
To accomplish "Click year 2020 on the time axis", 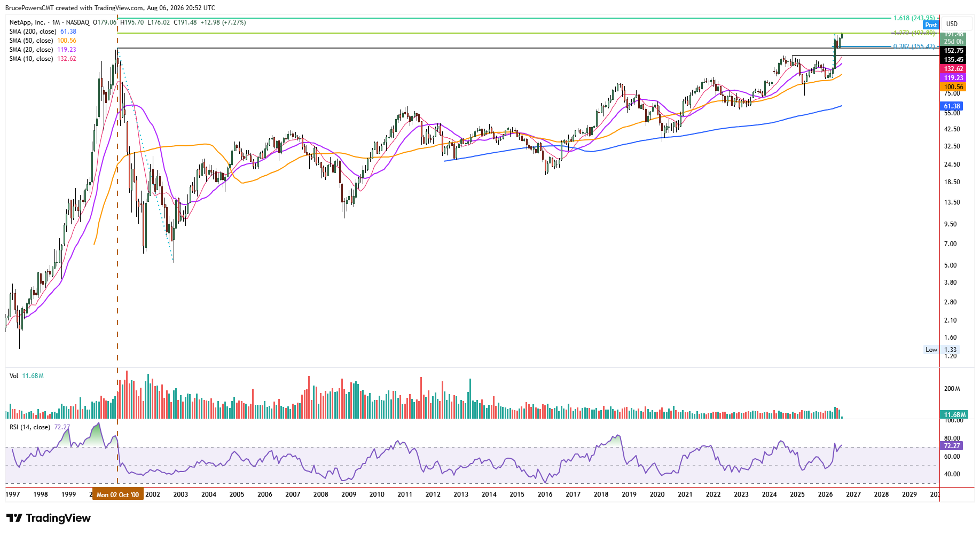I will point(657,494).
